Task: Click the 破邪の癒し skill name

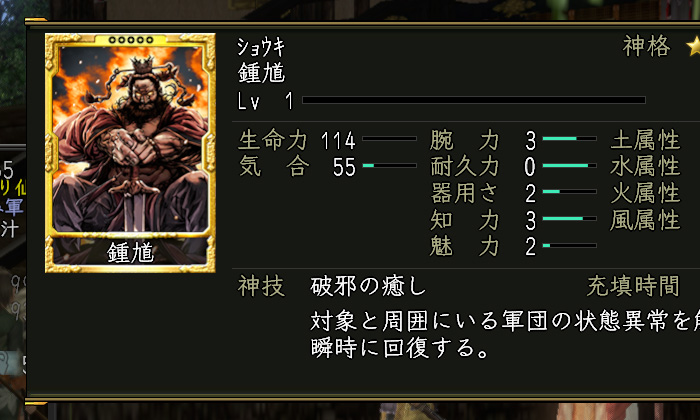Action: pyautogui.click(x=368, y=286)
